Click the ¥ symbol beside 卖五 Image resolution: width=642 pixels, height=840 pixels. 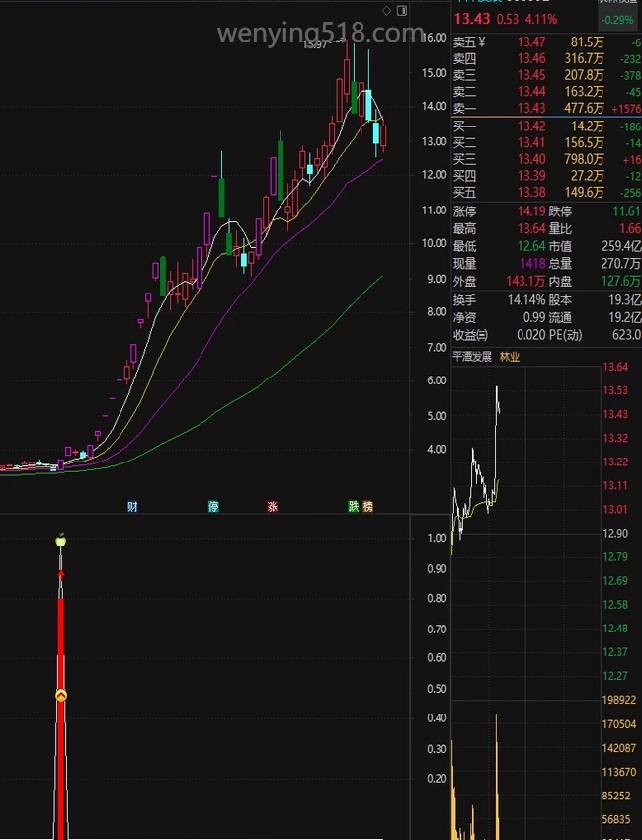pyautogui.click(x=481, y=42)
